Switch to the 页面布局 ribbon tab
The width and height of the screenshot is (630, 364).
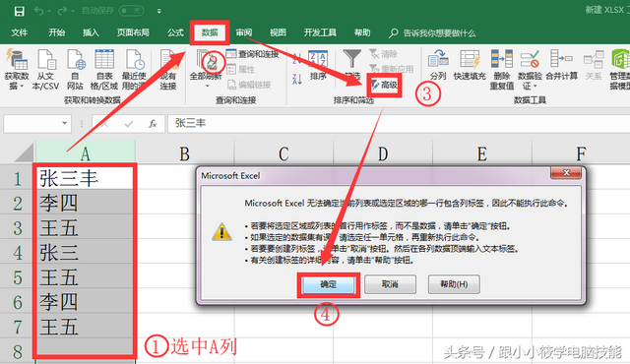click(x=133, y=32)
